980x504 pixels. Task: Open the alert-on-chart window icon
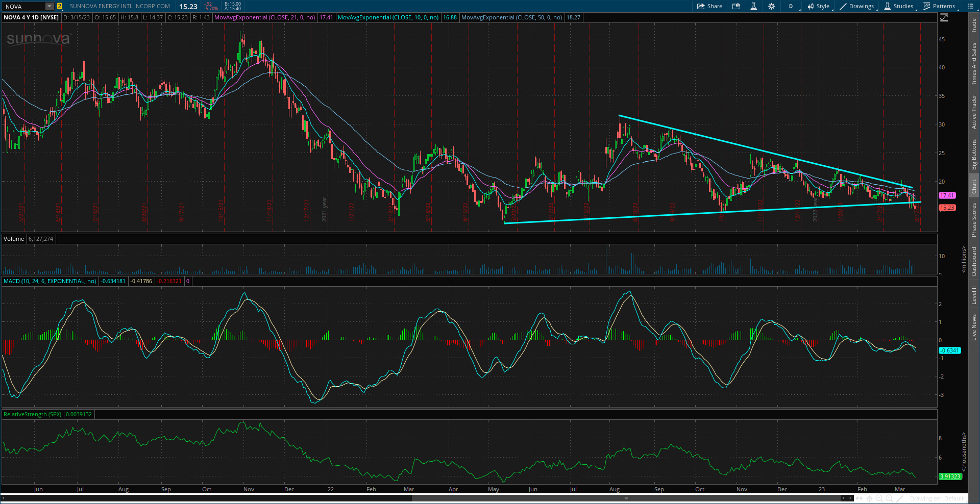[736, 6]
